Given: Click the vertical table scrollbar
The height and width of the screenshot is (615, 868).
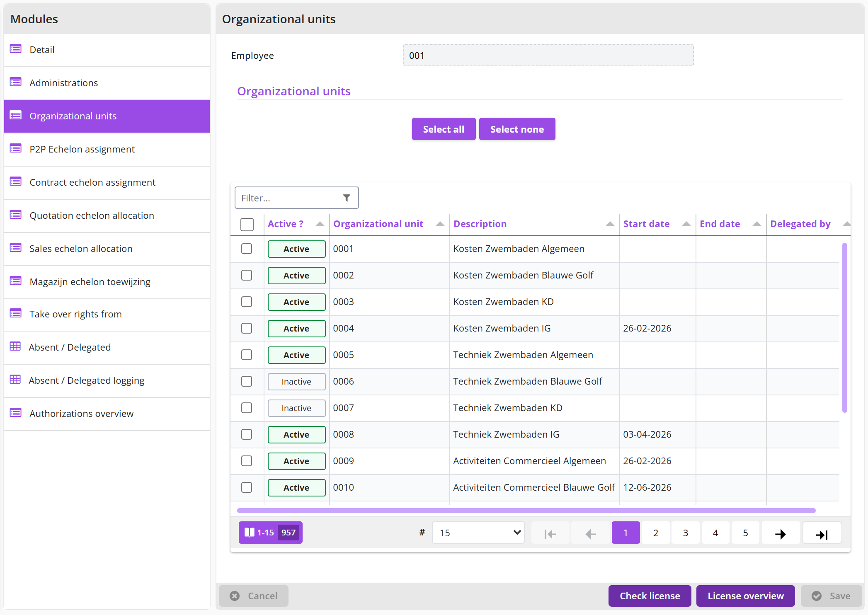Looking at the screenshot, I should click(x=844, y=328).
